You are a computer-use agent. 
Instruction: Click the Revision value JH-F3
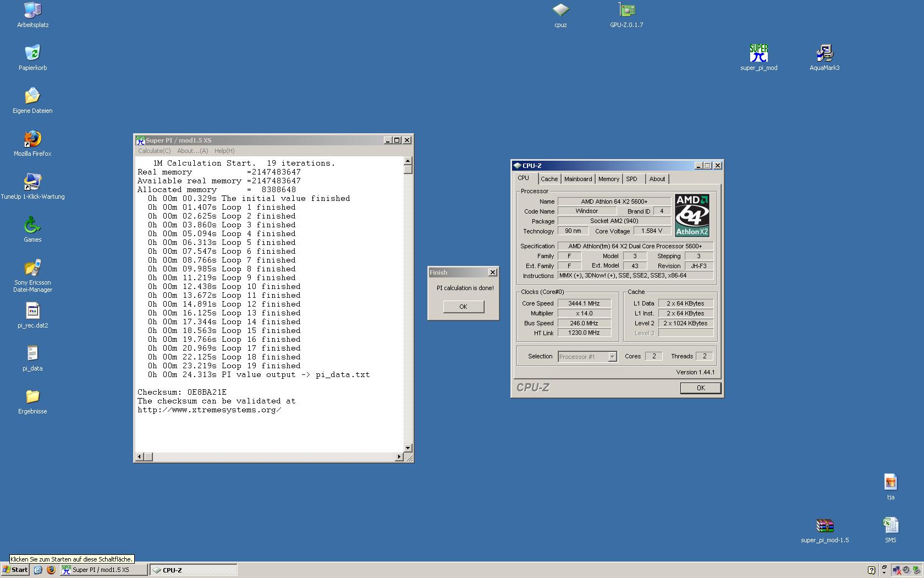point(699,265)
